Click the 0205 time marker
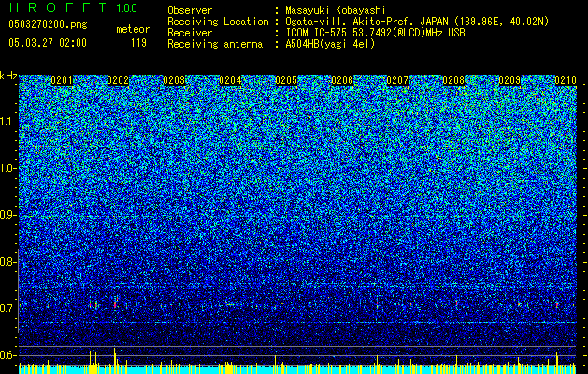 tap(286, 80)
